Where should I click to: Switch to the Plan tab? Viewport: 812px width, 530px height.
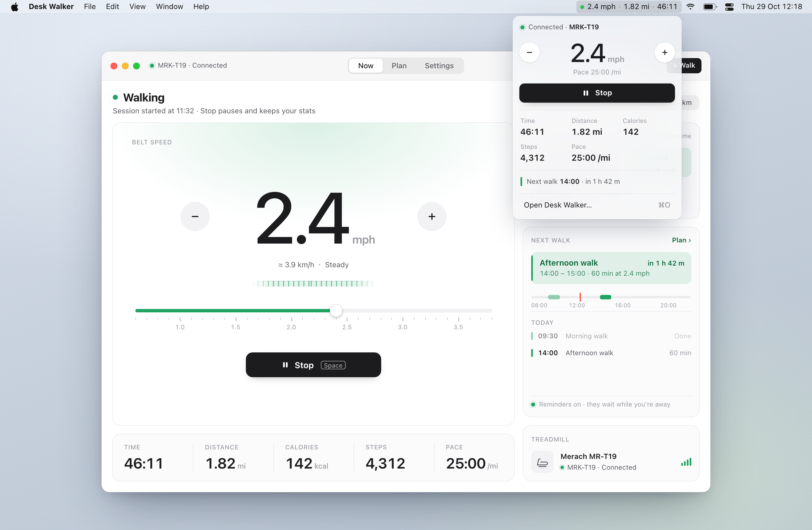click(399, 65)
